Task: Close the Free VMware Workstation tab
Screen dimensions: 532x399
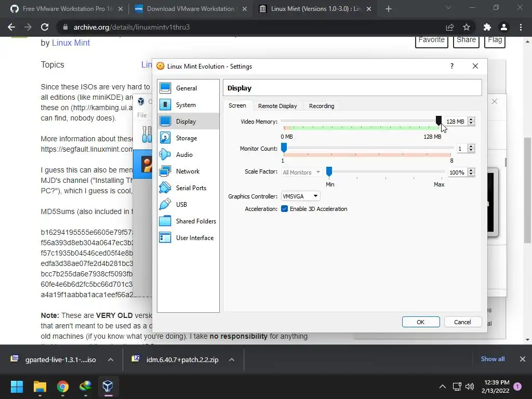Action: pyautogui.click(x=121, y=9)
